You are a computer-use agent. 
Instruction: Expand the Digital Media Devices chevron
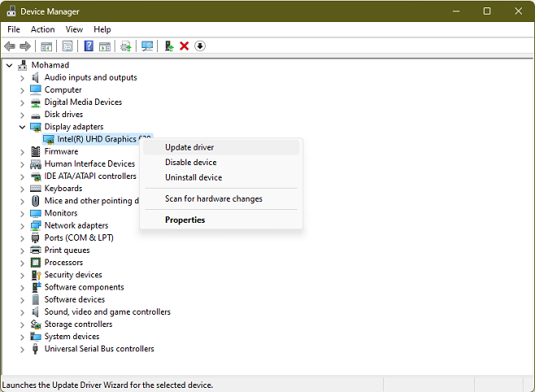pos(22,102)
